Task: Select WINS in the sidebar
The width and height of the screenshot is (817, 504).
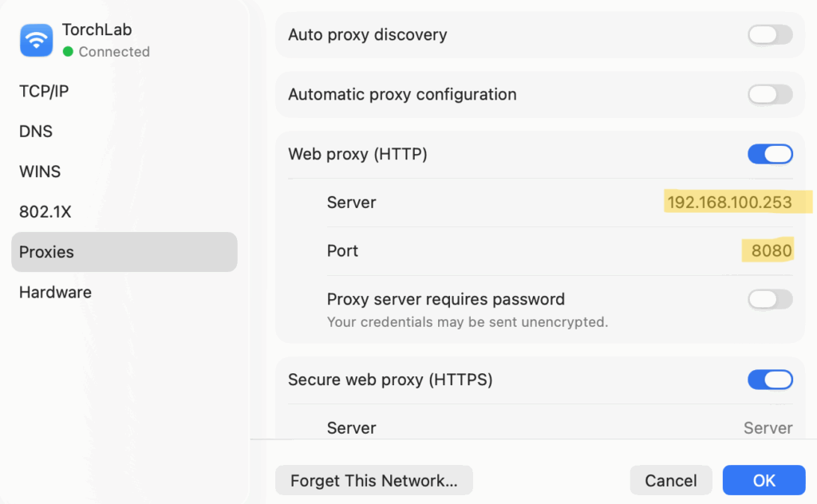Action: pyautogui.click(x=40, y=171)
